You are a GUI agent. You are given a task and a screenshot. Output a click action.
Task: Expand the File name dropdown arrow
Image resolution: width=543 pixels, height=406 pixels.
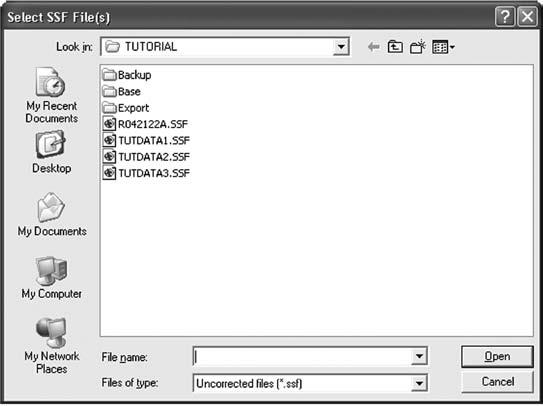pyautogui.click(x=419, y=356)
